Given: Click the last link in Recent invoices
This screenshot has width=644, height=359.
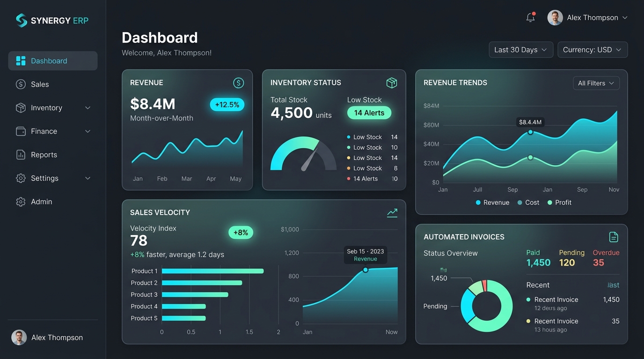Looking at the screenshot, I should pos(613,285).
